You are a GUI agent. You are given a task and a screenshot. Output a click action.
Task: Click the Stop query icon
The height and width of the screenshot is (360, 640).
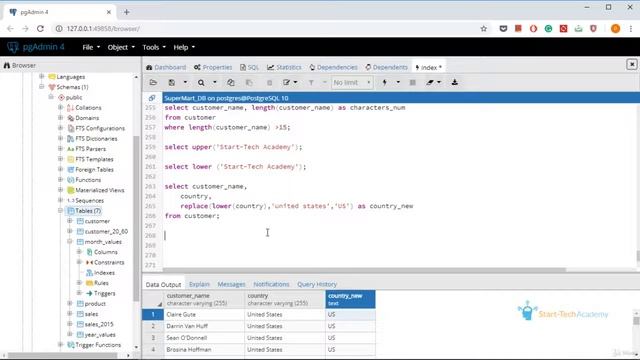coord(413,82)
